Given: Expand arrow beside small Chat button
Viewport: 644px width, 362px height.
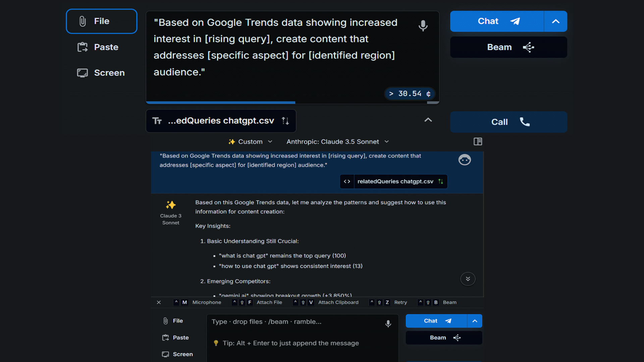Looking at the screenshot, I should (x=475, y=321).
